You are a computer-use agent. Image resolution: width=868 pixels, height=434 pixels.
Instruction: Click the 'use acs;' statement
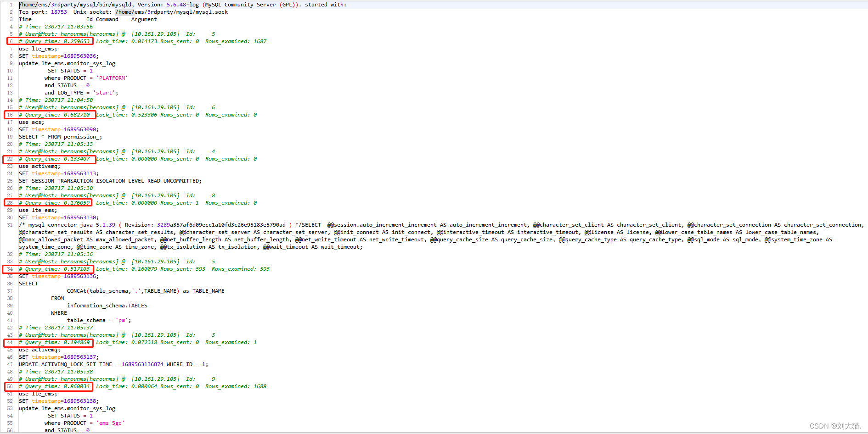(x=32, y=122)
